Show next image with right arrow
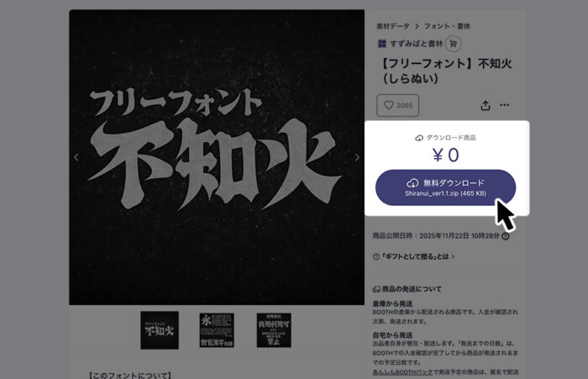The height and width of the screenshot is (379, 588). [357, 157]
